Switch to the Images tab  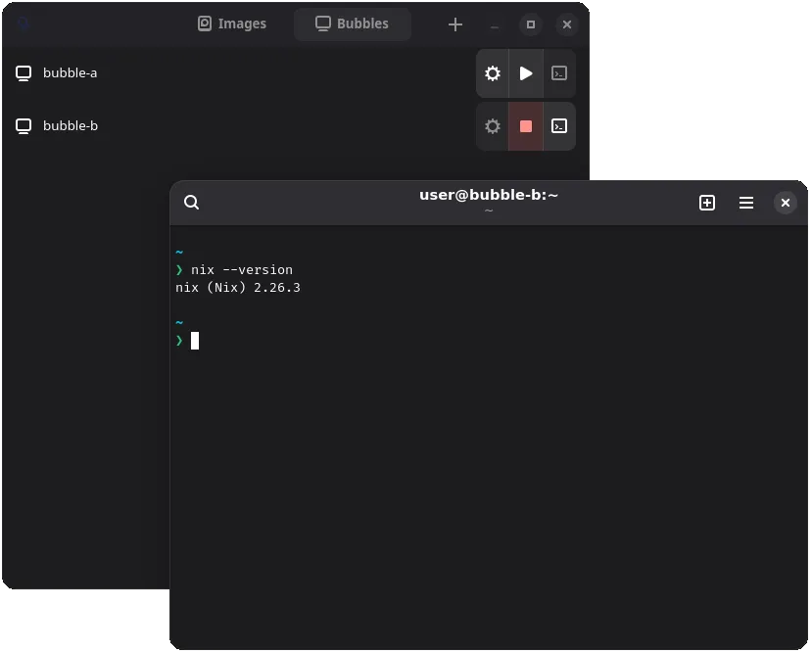(x=232, y=23)
